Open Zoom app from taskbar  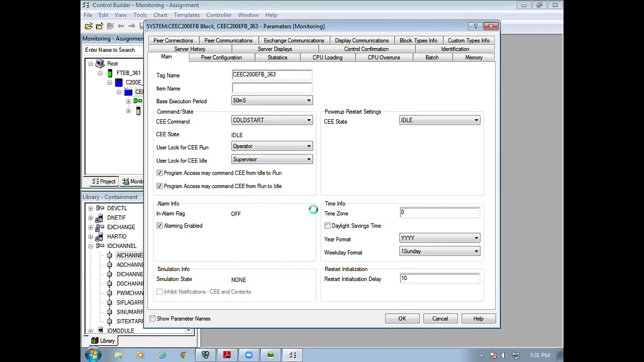[249, 355]
